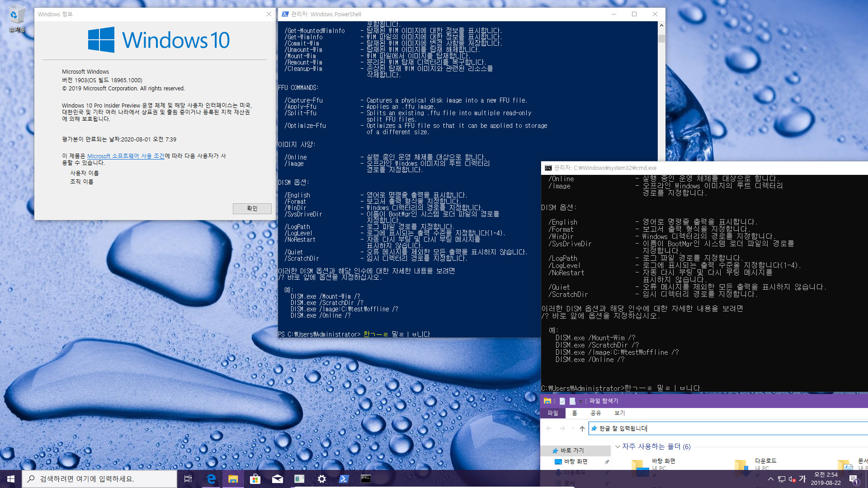Open the 파일 ribbon tab
This screenshot has height=488, width=868.
click(x=552, y=413)
